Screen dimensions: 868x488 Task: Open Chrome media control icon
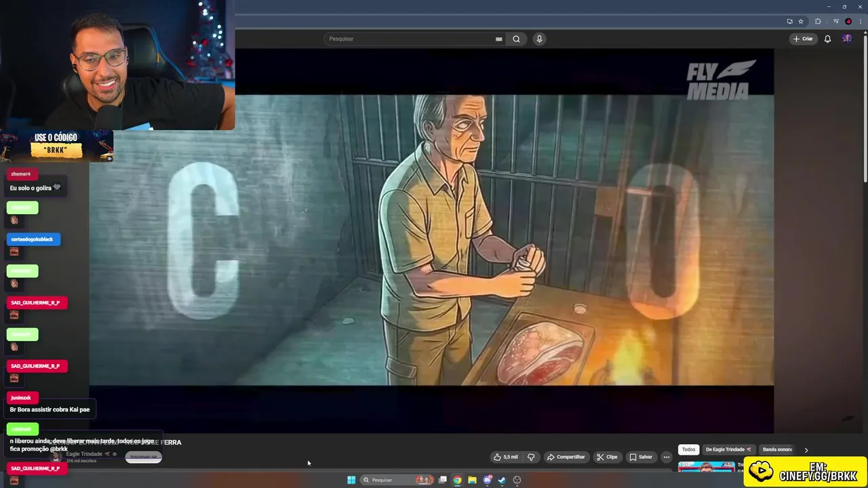pyautogui.click(x=836, y=21)
